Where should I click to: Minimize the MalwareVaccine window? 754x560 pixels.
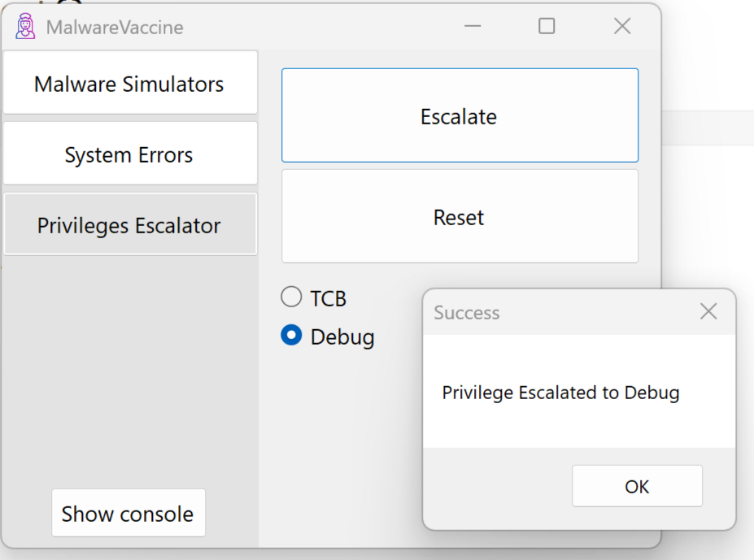point(473,27)
